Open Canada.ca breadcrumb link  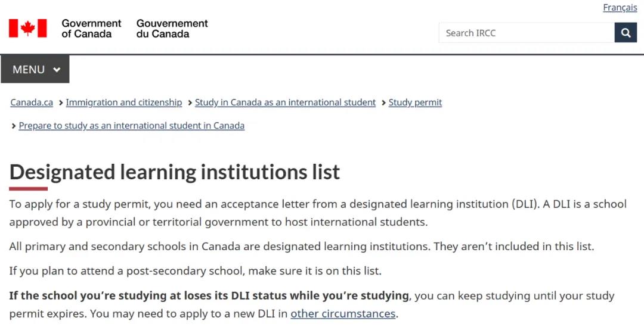coord(32,102)
